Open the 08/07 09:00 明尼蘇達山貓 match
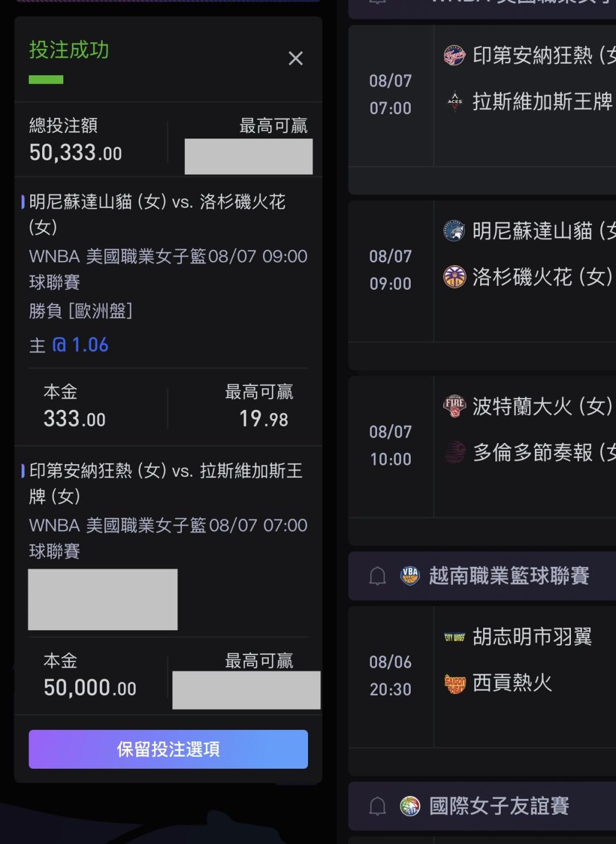616x844 pixels. coord(483,271)
